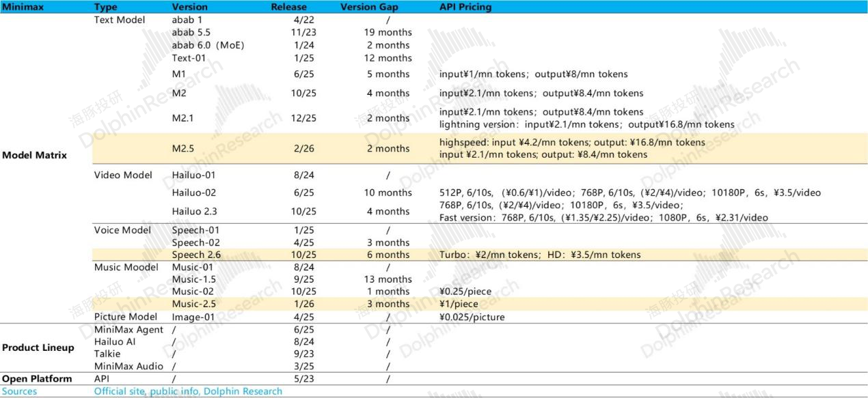The image size is (868, 398).
Task: Click M1 pricing "input¥1/mn tokens; output¥8/mn tokens"
Action: click(533, 74)
